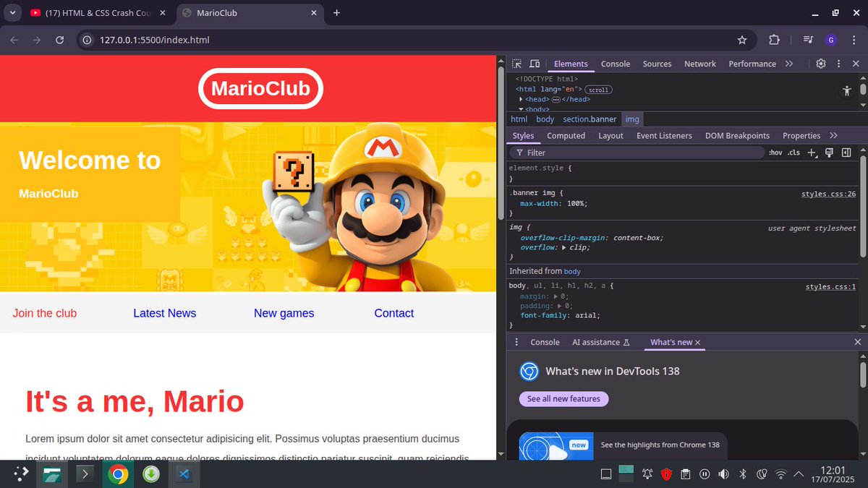The width and height of the screenshot is (868, 488).
Task: Open the Wi-Fi network tray icon
Action: [x=780, y=474]
